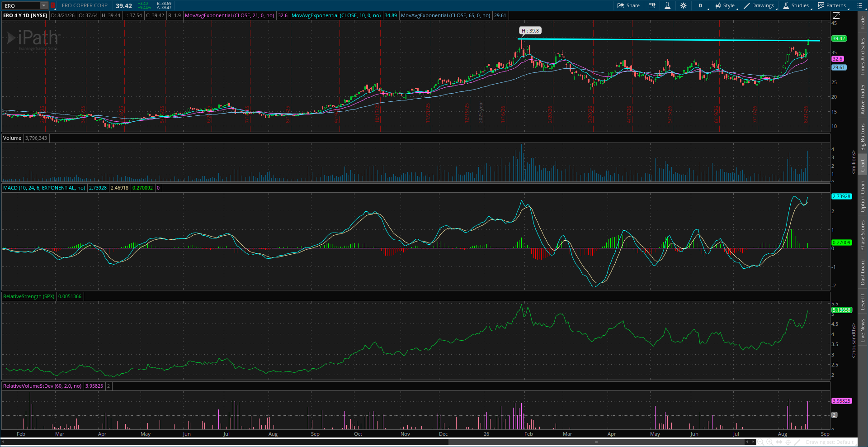Expand the ERO symbol dropdown arrow
868x447 pixels.
44,5
